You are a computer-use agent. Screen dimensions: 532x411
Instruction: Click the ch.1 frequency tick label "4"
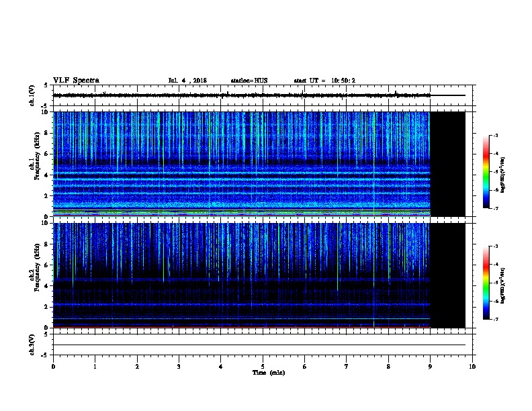coord(47,175)
